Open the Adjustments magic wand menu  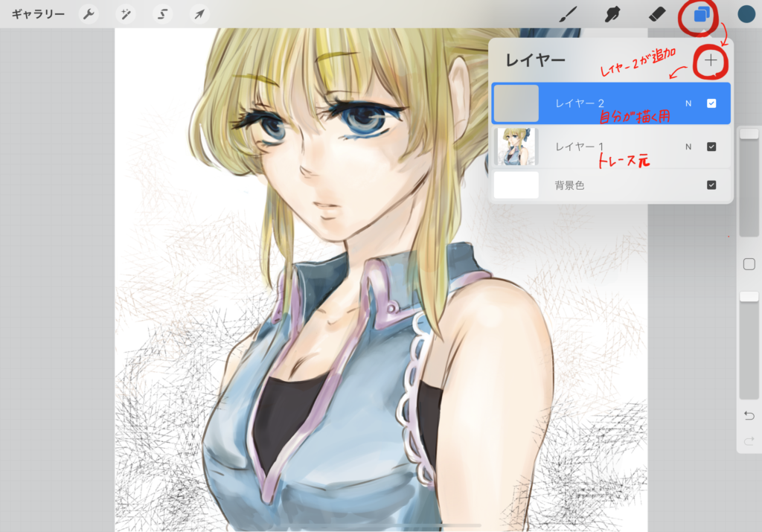[126, 14]
